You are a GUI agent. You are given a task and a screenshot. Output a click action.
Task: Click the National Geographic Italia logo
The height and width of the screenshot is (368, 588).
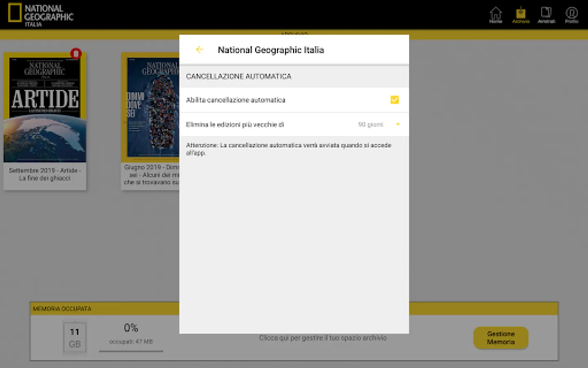(x=41, y=15)
